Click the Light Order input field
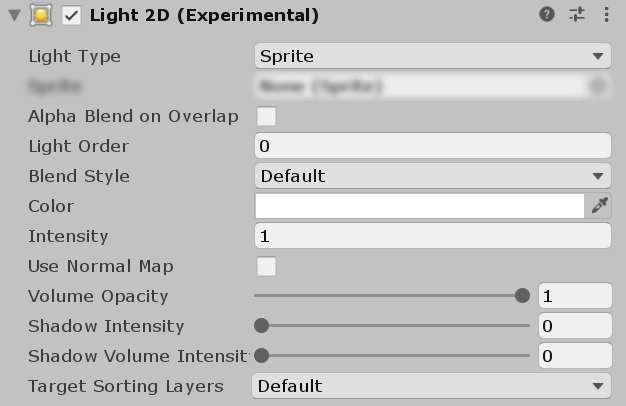 pos(432,146)
